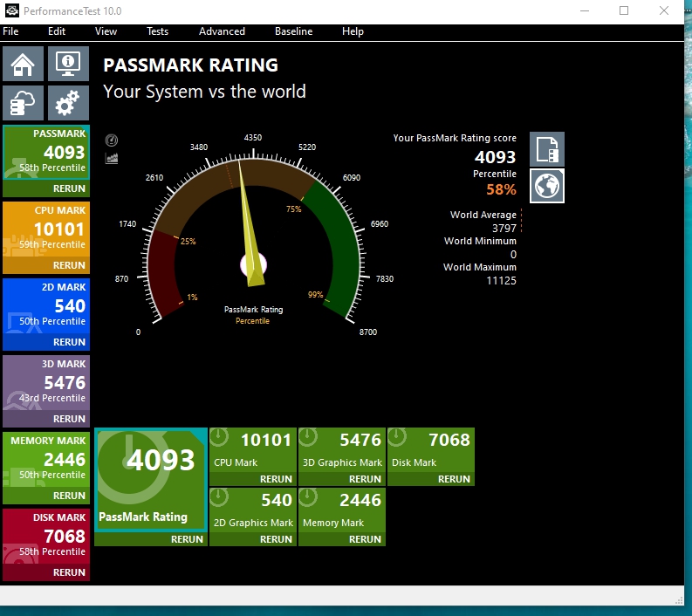Click the globe world comparison icon
Viewport: 692px width, 616px height.
547,186
